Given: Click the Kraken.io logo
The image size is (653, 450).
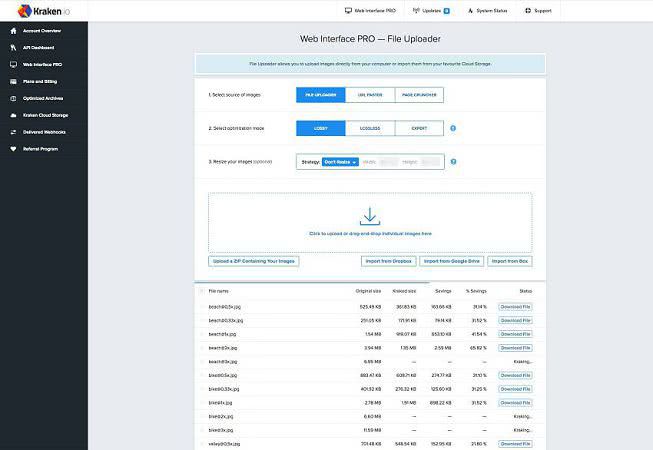Looking at the screenshot, I should 30,11.
